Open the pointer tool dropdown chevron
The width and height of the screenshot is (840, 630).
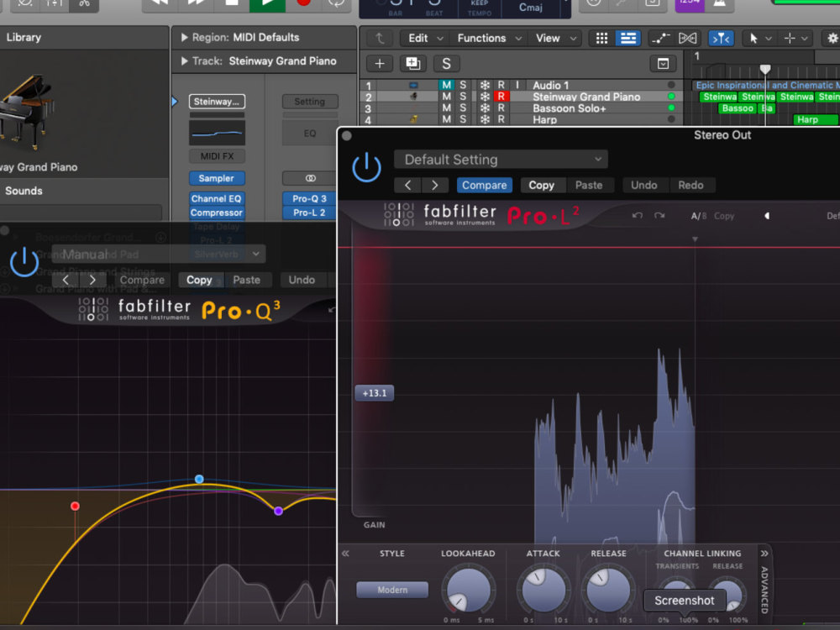click(769, 38)
